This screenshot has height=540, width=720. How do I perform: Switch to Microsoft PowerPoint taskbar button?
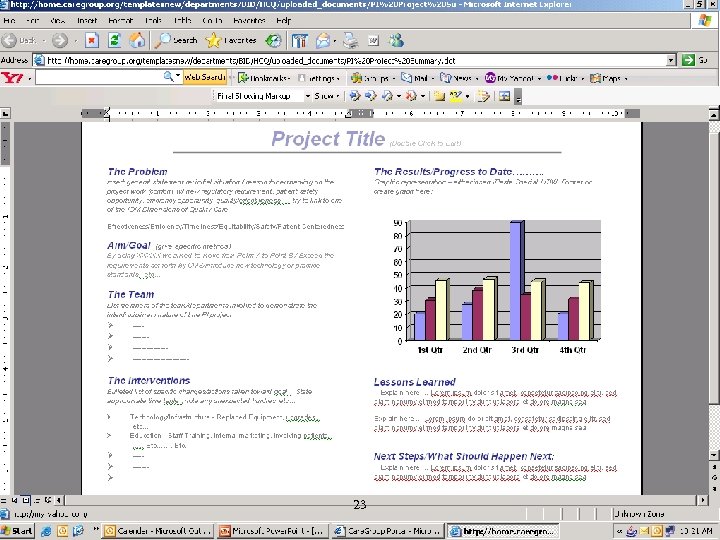pyautogui.click(x=273, y=531)
